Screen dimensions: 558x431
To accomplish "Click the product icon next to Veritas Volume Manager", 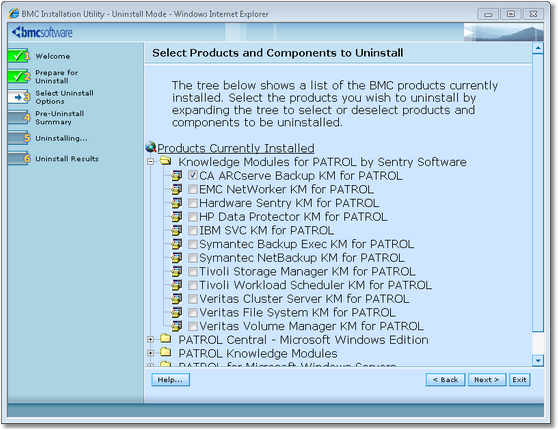I will (x=176, y=326).
